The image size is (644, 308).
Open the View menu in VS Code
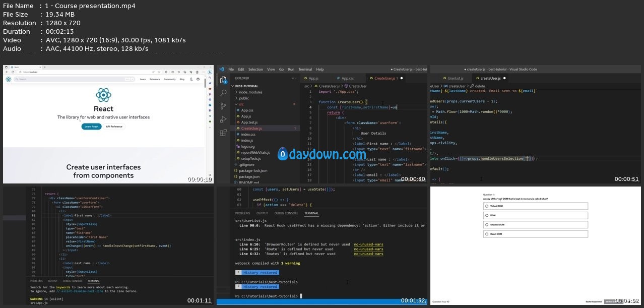coord(271,69)
